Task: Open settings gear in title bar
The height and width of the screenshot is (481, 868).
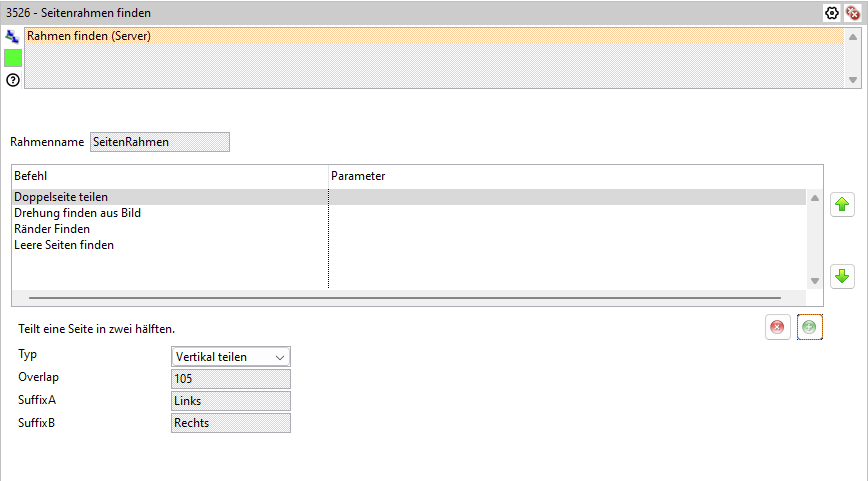Action: 831,13
